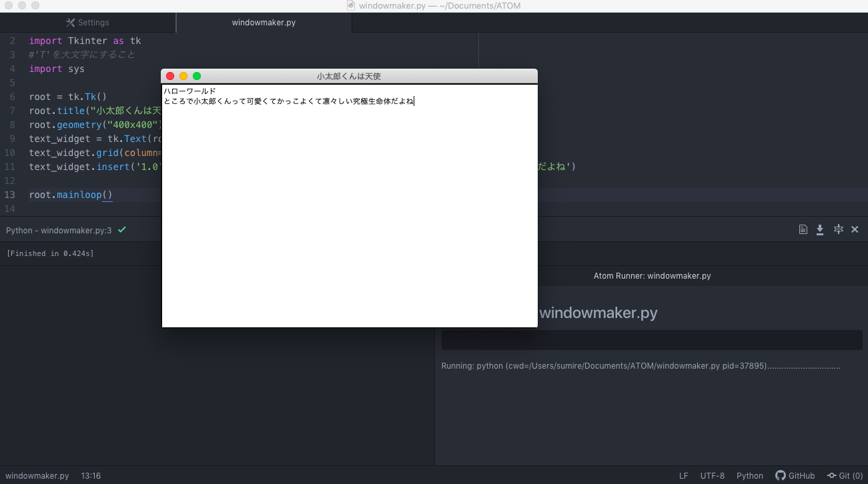Switch to the Settings tab
Screen dimensions: 868x484
87,23
